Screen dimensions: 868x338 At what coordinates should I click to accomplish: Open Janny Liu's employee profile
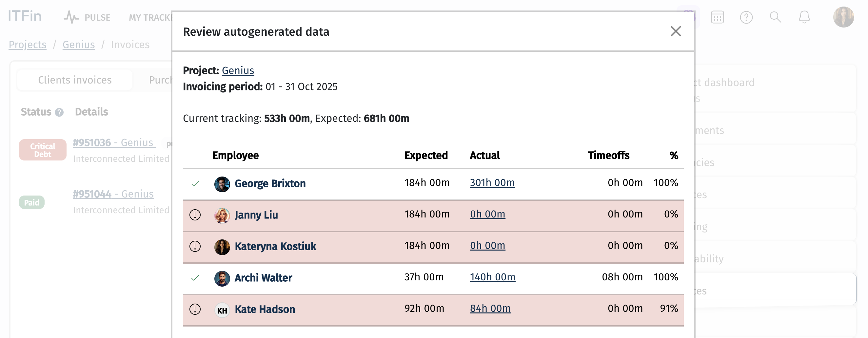click(256, 215)
